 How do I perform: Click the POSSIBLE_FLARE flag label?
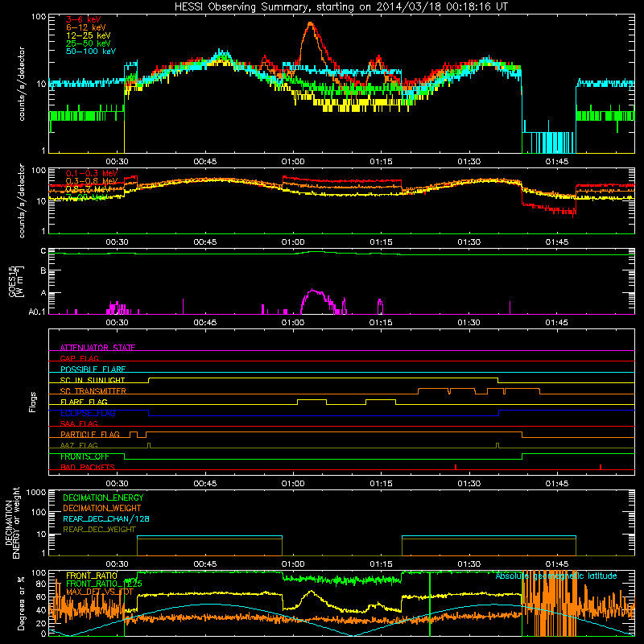[x=93, y=369]
